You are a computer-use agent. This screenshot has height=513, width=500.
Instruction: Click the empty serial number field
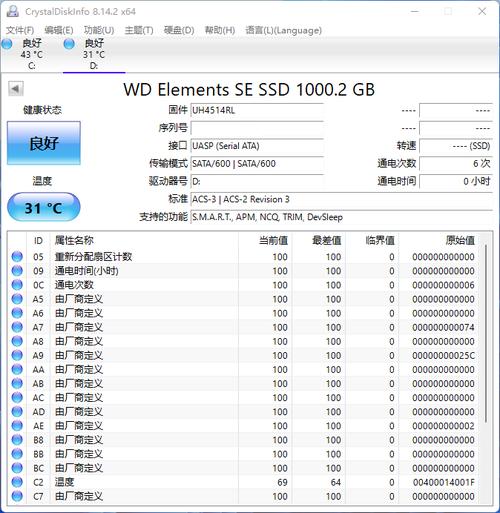(257, 128)
